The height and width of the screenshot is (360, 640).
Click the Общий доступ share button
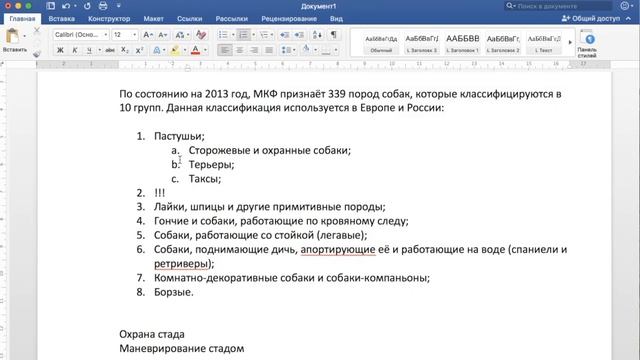pos(591,18)
